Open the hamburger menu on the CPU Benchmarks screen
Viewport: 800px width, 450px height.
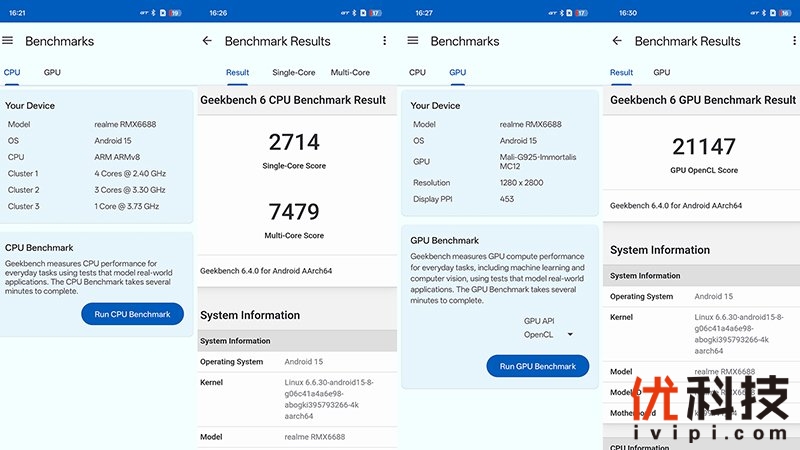click(8, 41)
